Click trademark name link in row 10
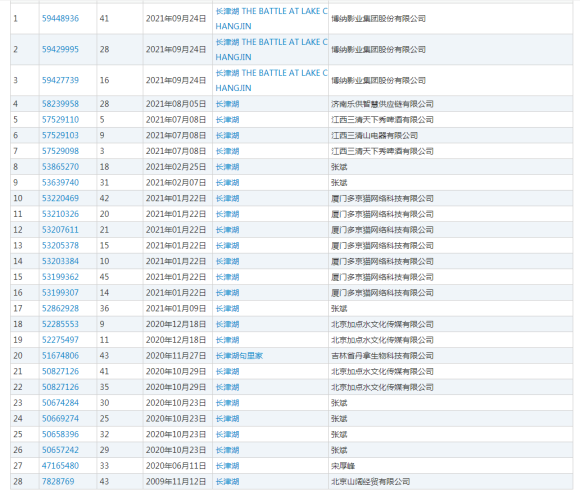Screen dimensions: 581x491 click(x=228, y=198)
